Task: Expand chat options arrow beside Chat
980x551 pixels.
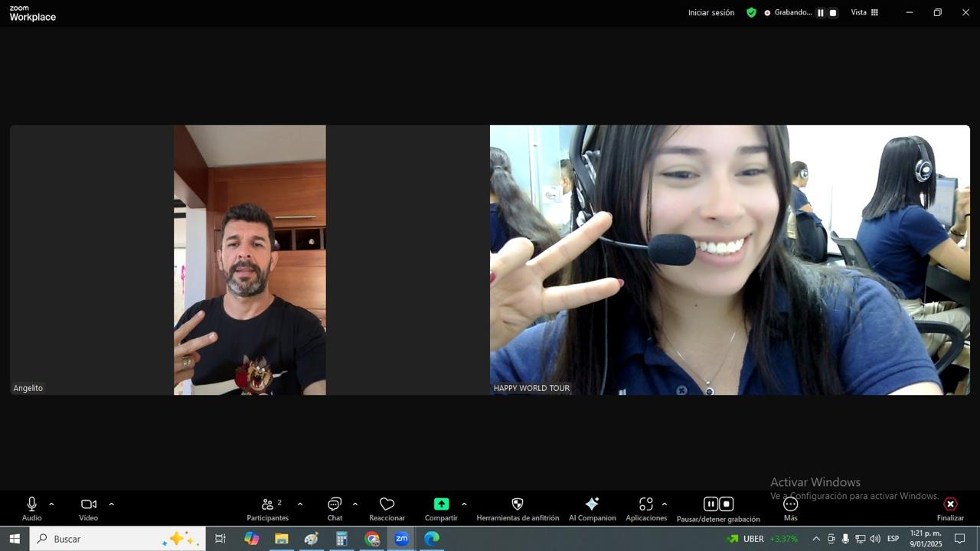Action: tap(354, 504)
